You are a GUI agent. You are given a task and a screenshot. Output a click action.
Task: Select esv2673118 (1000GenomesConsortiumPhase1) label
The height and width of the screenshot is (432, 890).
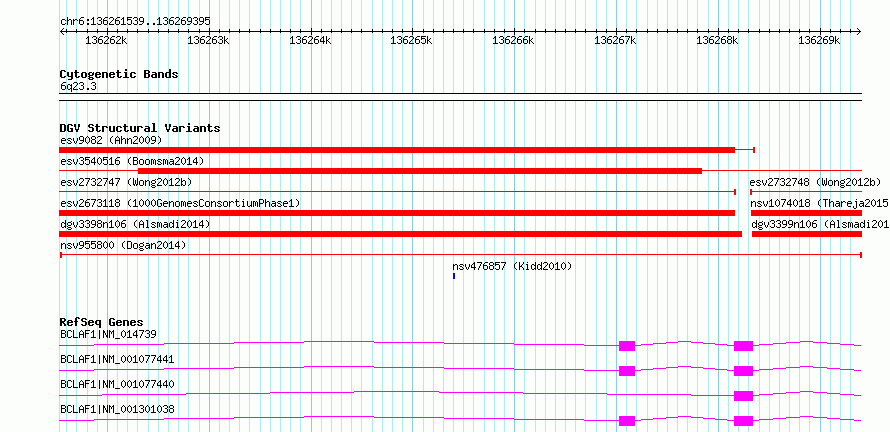click(180, 203)
